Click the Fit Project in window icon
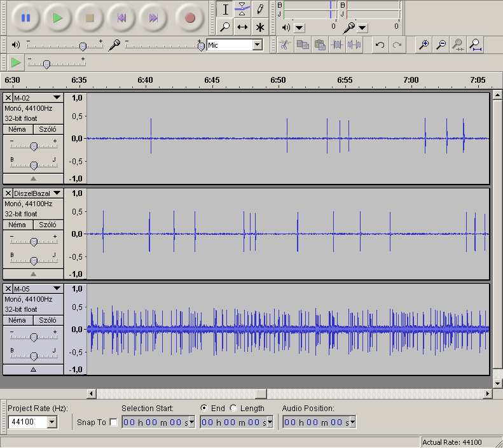The height and width of the screenshot is (448, 503). click(x=476, y=45)
